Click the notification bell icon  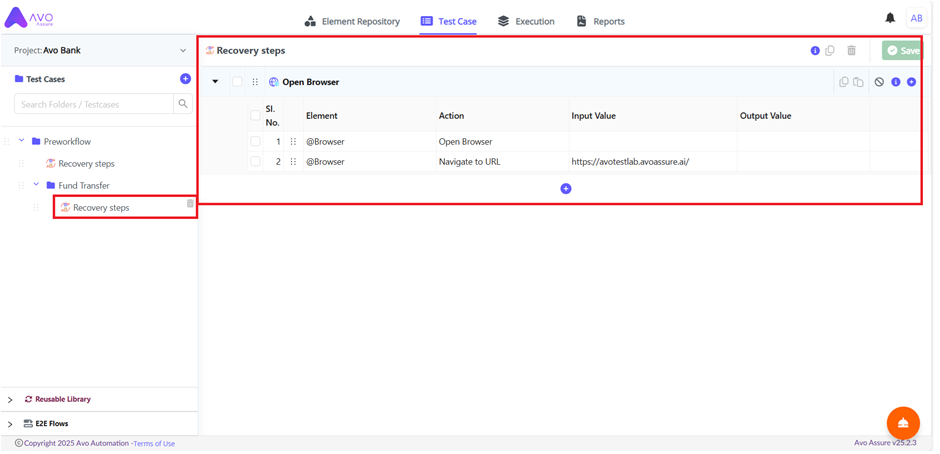tap(889, 18)
